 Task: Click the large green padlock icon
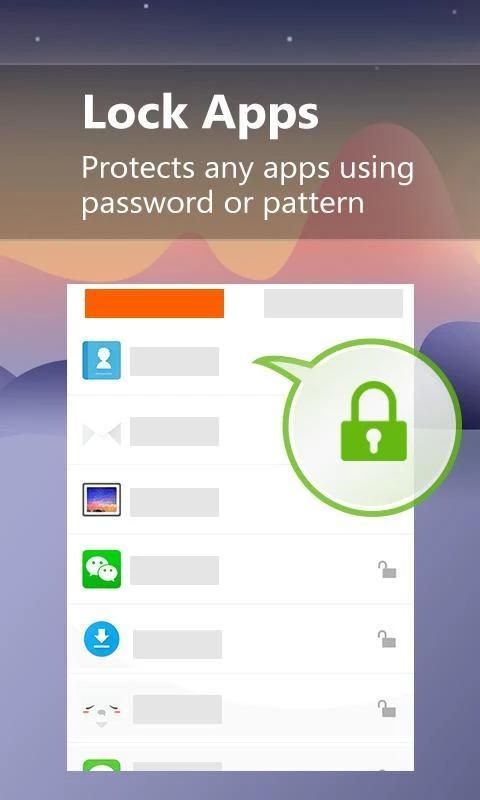374,421
